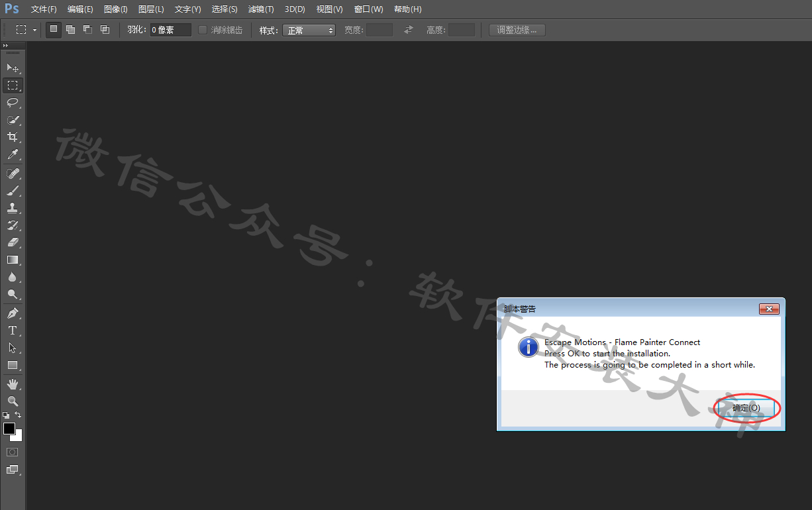Click the 宽度 width input field
This screenshot has height=510, width=812.
pos(380,30)
